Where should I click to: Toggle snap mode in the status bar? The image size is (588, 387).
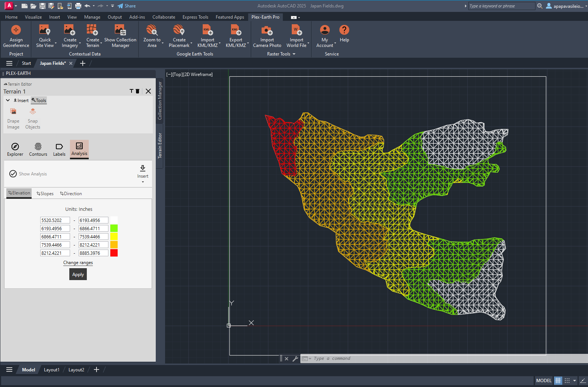tap(567, 381)
